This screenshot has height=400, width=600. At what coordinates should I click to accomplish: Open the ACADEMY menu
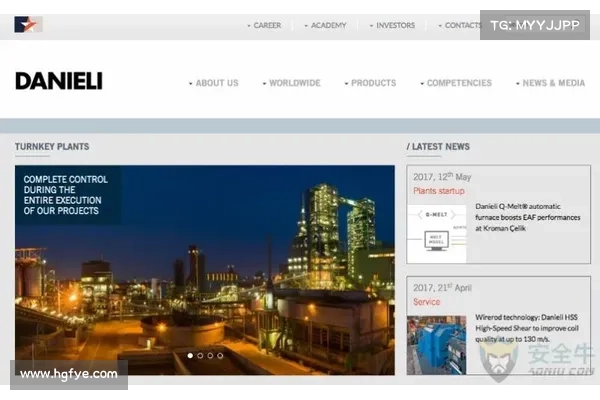[x=325, y=25]
